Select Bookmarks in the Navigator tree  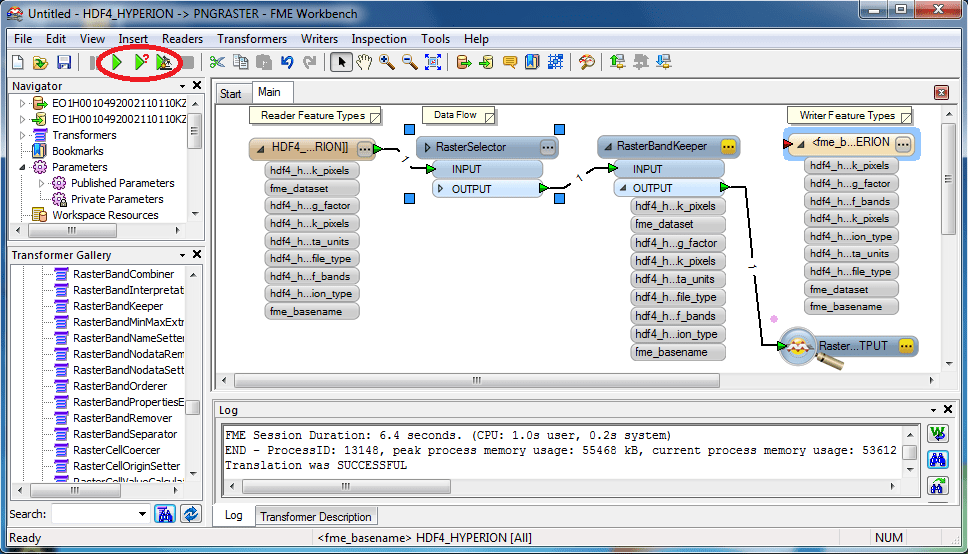pos(78,151)
